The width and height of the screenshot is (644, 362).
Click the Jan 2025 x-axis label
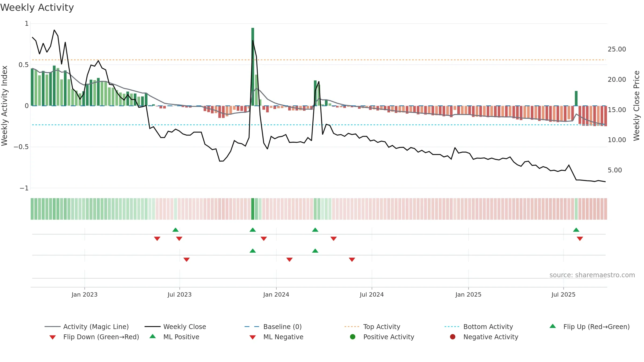pyautogui.click(x=468, y=295)
